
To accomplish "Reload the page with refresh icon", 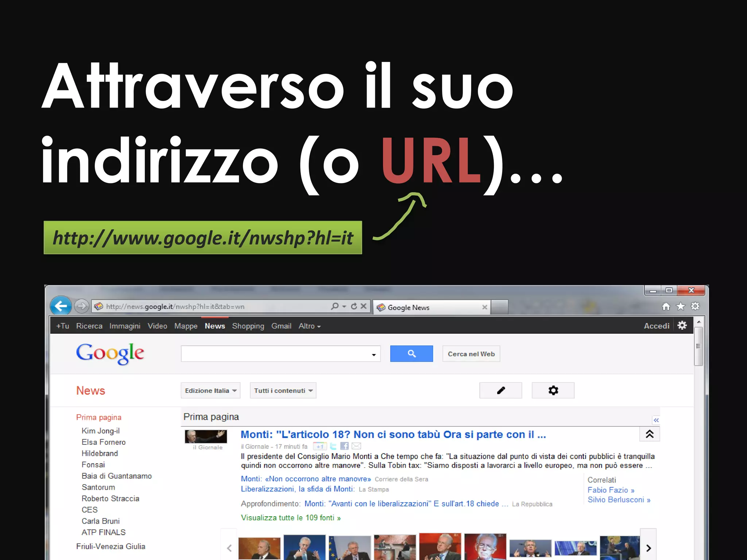I will click(354, 306).
